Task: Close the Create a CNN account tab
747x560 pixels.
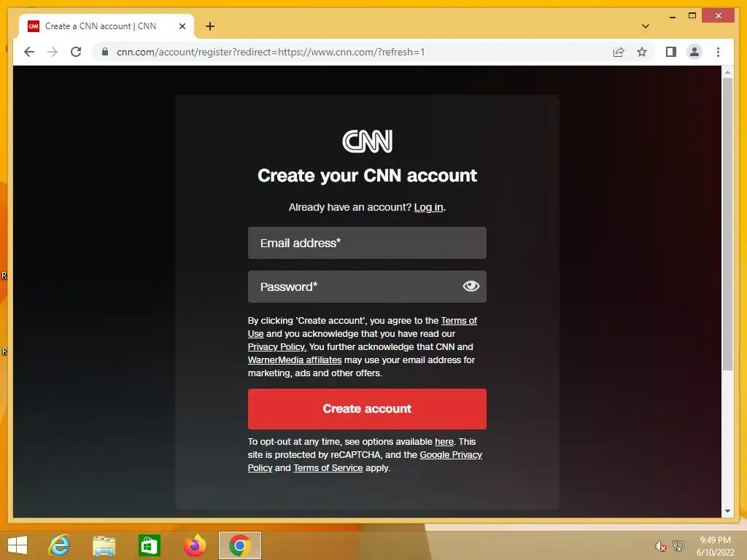Action: click(182, 26)
